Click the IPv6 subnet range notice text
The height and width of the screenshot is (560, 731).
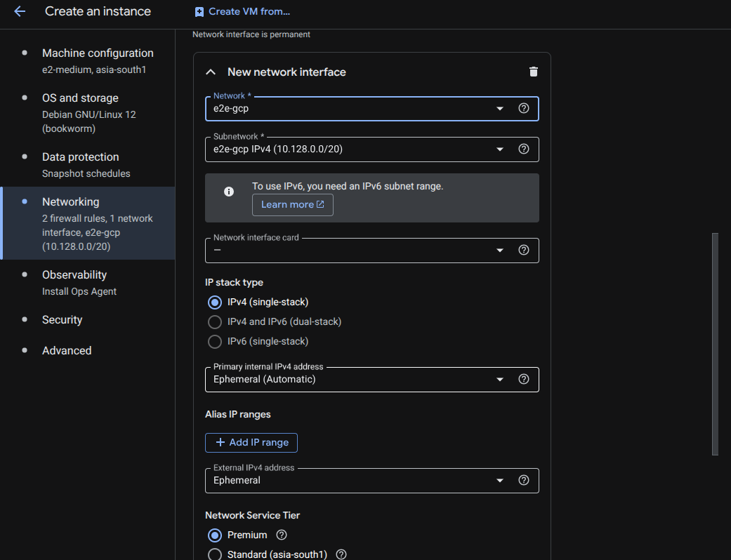click(348, 186)
